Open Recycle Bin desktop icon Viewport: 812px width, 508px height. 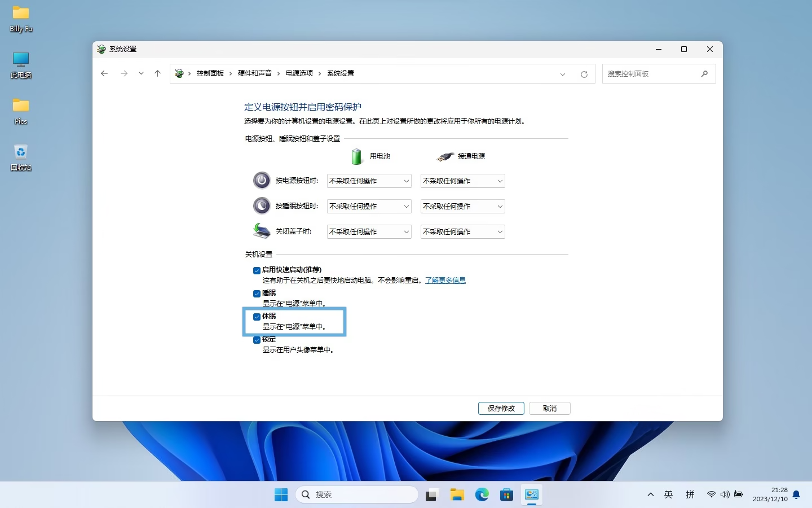point(21,156)
